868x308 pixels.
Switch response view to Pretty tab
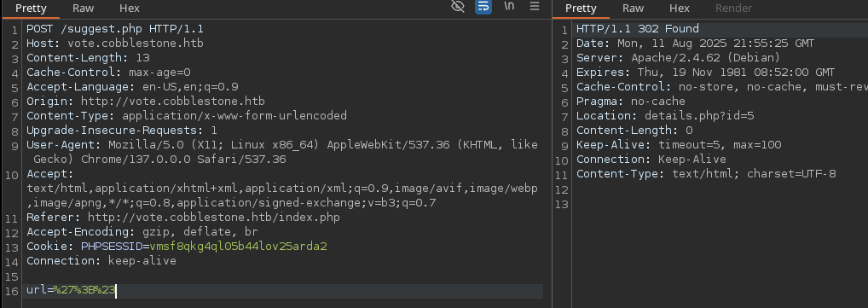pyautogui.click(x=581, y=9)
